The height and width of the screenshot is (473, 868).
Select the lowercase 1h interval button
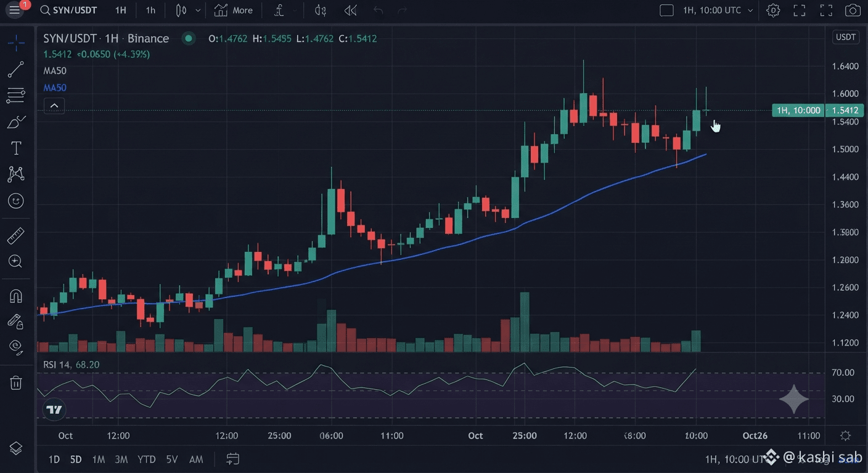150,10
